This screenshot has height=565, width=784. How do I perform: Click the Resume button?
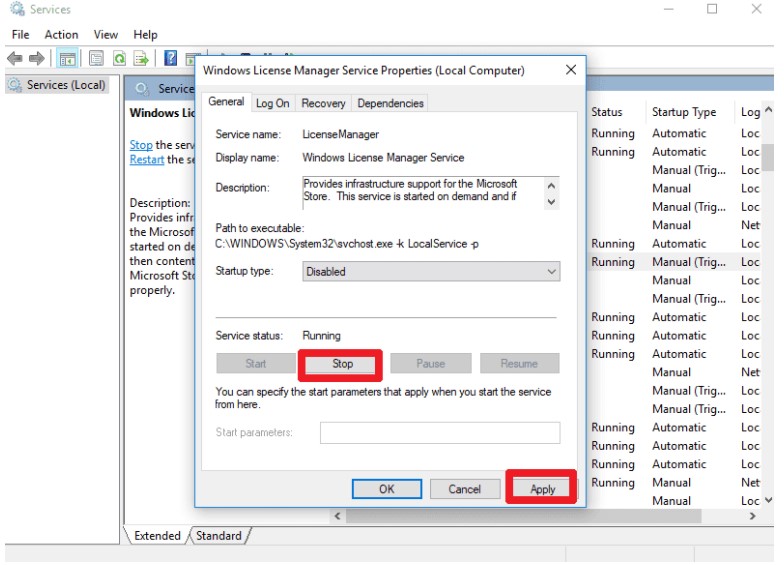(519, 364)
